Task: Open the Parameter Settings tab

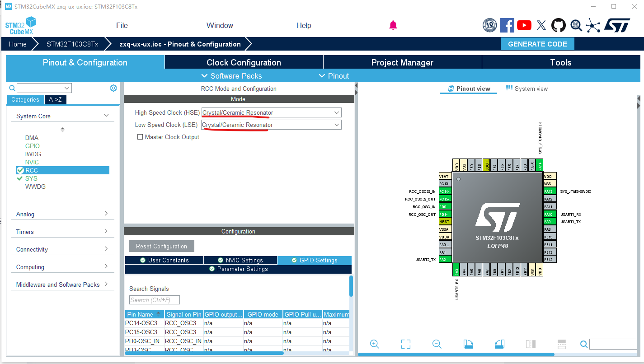Action: [238, 269]
